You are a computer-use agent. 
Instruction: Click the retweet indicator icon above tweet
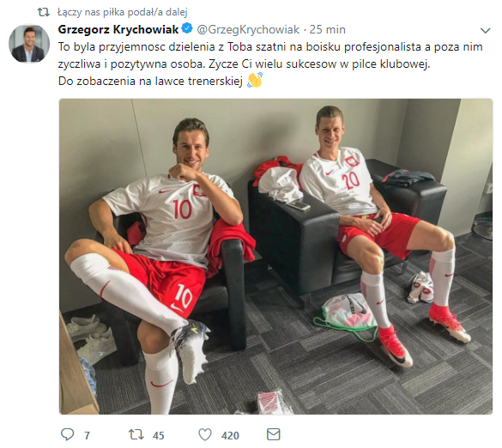(44, 12)
